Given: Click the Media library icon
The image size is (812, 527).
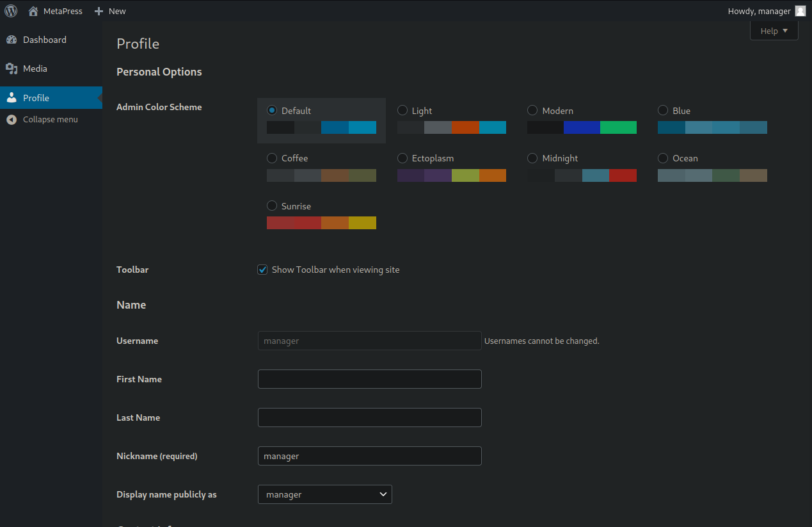Looking at the screenshot, I should click(x=12, y=69).
